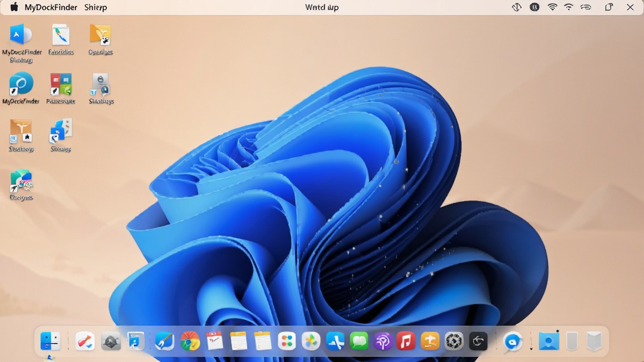
Task: Open Podcasts purple icon in dock
Action: [383, 341]
